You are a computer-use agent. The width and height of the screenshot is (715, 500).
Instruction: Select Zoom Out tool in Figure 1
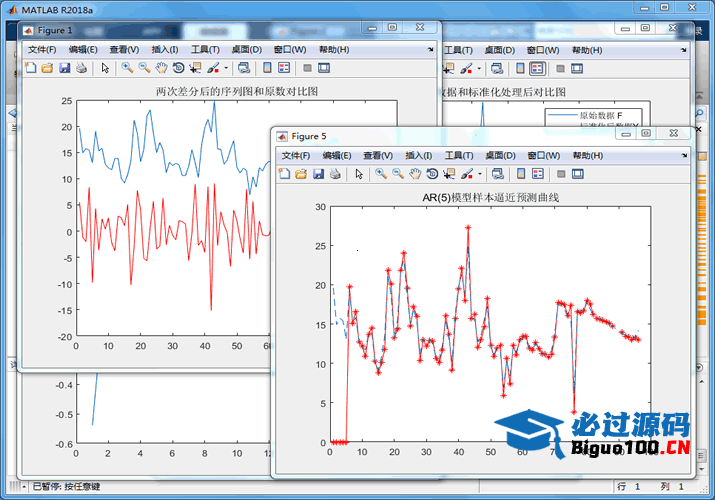(x=144, y=68)
